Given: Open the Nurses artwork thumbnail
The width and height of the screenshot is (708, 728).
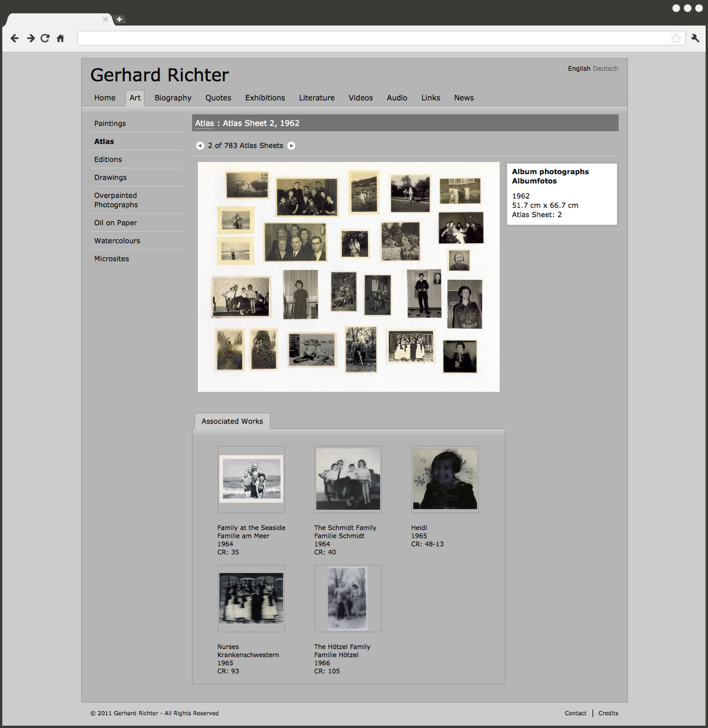Looking at the screenshot, I should [251, 599].
